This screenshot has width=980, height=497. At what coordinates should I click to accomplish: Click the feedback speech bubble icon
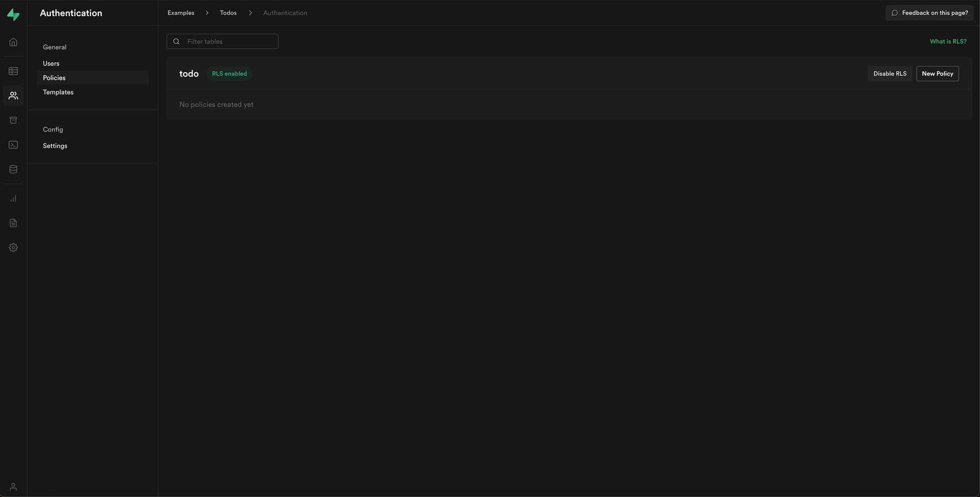[895, 13]
